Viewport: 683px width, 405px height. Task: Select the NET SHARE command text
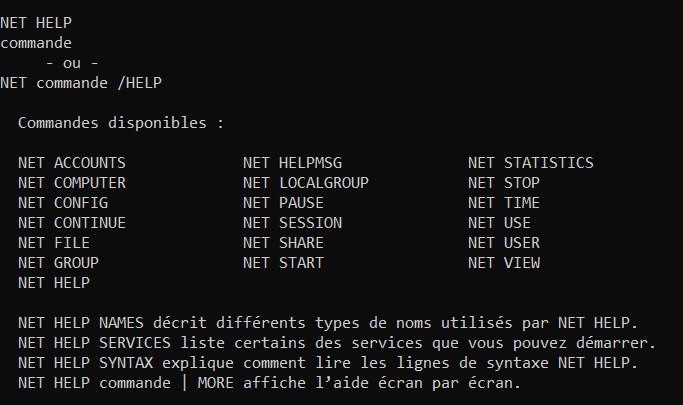[x=283, y=243]
